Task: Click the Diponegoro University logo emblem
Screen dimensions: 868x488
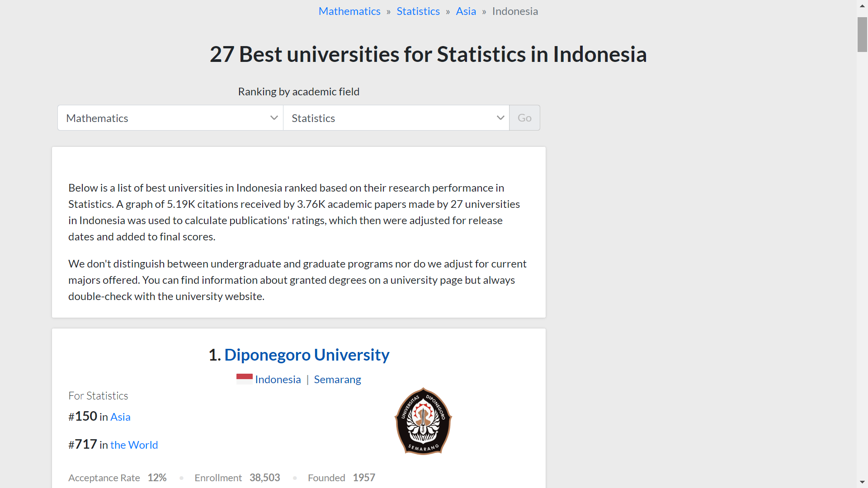Action: tap(423, 421)
